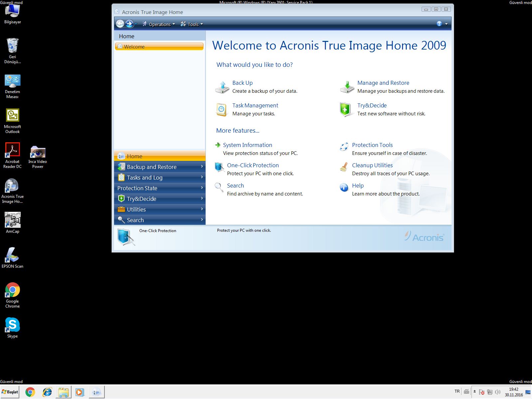Click the Inca Video Power desktop icon

[38, 157]
